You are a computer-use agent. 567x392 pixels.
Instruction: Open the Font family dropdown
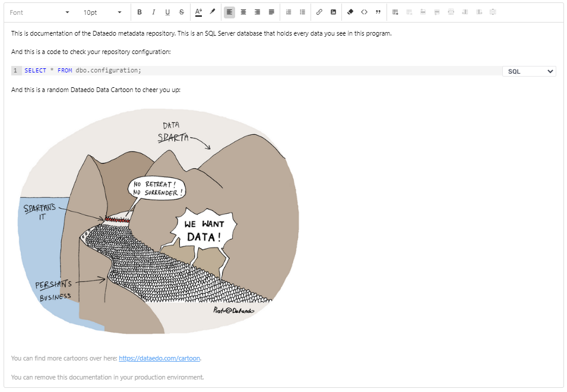(x=39, y=12)
